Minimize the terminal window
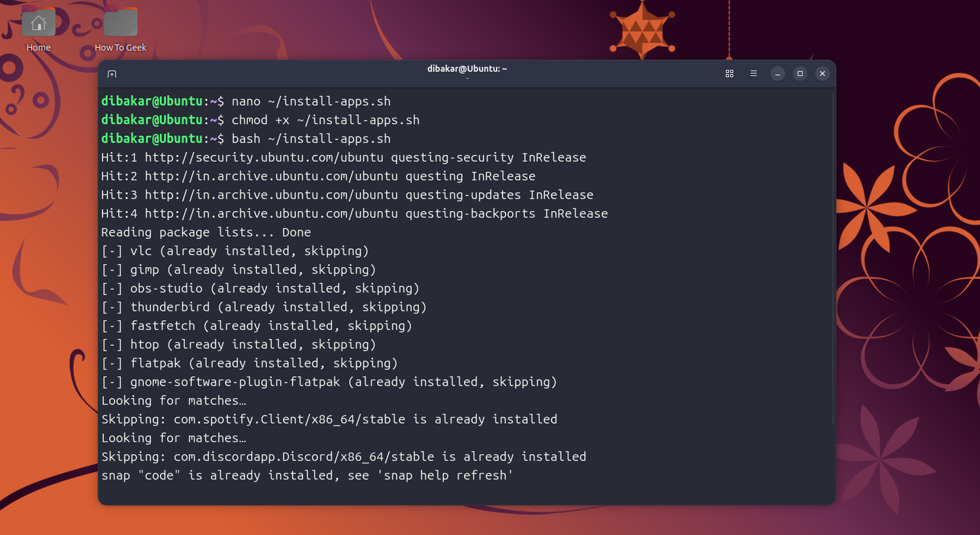This screenshot has height=535, width=980. tap(777, 74)
